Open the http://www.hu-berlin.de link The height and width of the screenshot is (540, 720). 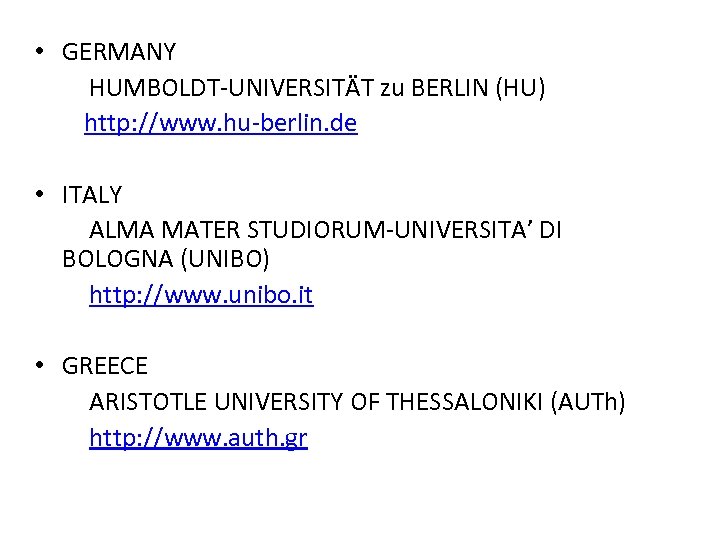pos(220,124)
